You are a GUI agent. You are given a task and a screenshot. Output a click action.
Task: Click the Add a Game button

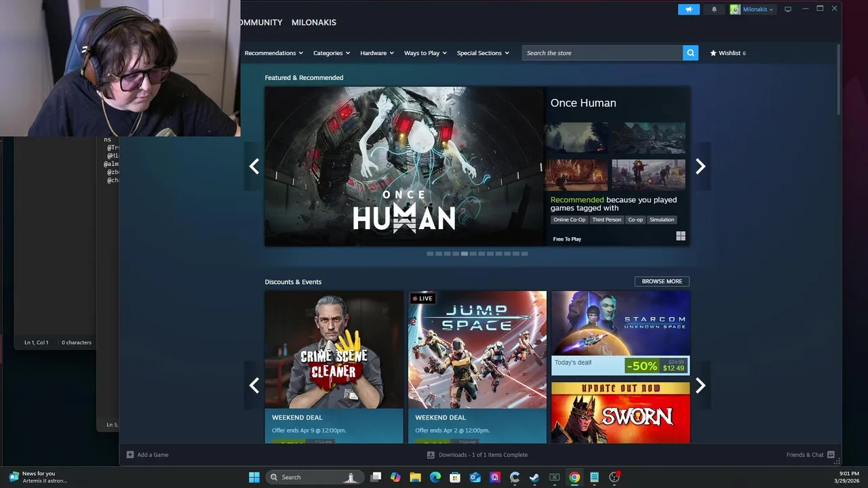(x=147, y=455)
